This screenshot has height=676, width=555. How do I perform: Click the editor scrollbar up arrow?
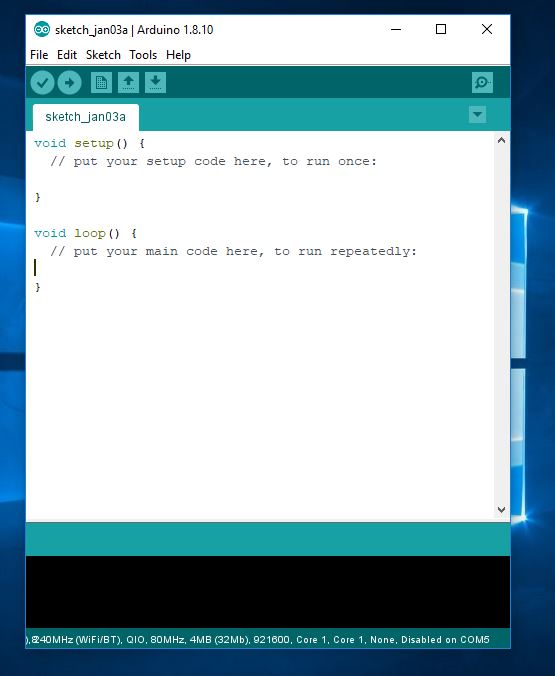click(x=501, y=140)
